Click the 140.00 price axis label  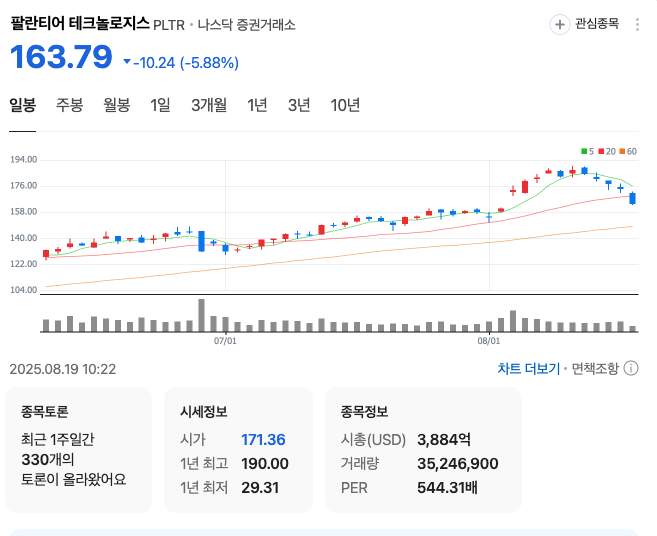[x=24, y=238]
